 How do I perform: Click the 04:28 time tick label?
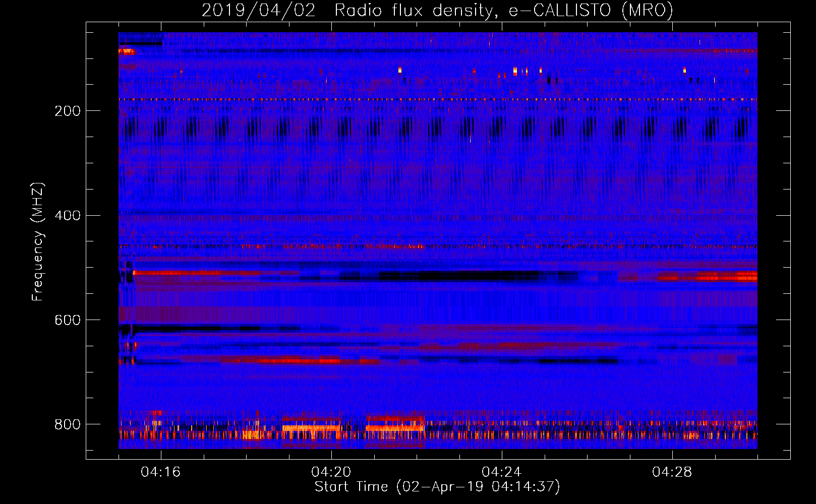(x=672, y=472)
